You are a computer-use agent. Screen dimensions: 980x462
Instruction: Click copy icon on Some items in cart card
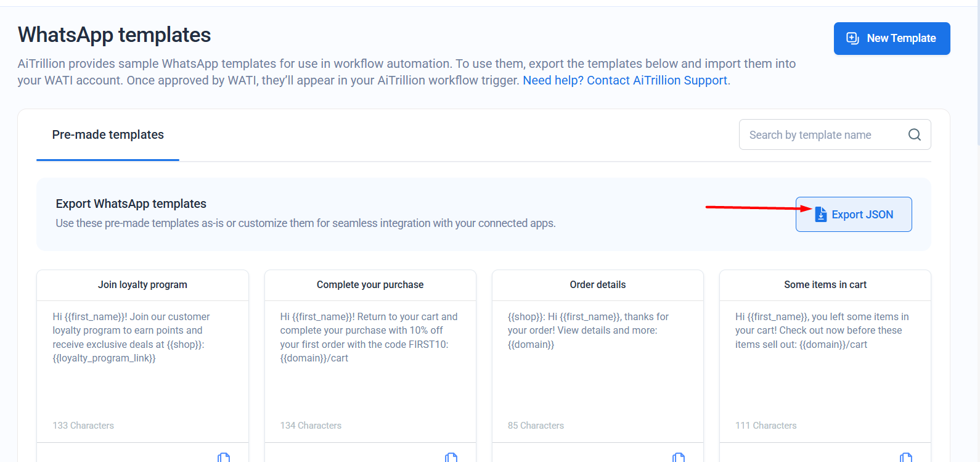coord(906,457)
